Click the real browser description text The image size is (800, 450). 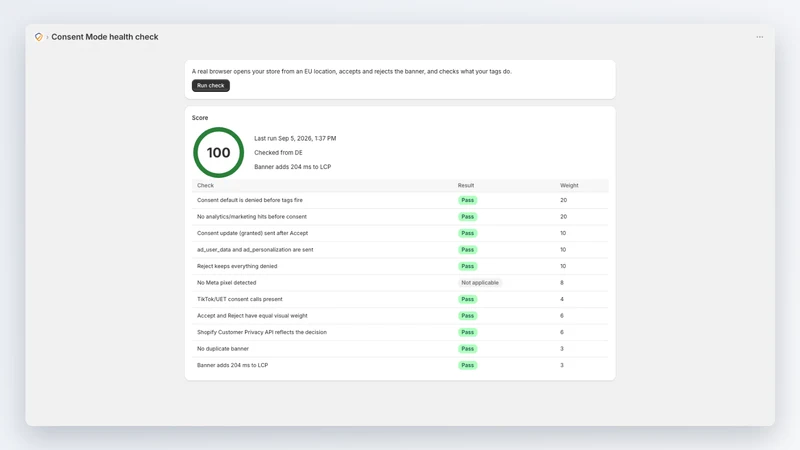[352, 71]
